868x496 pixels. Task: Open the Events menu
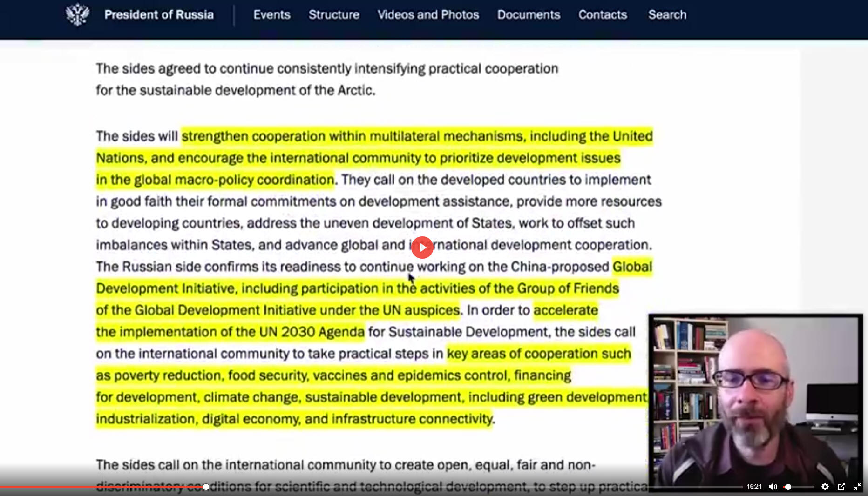click(x=272, y=15)
